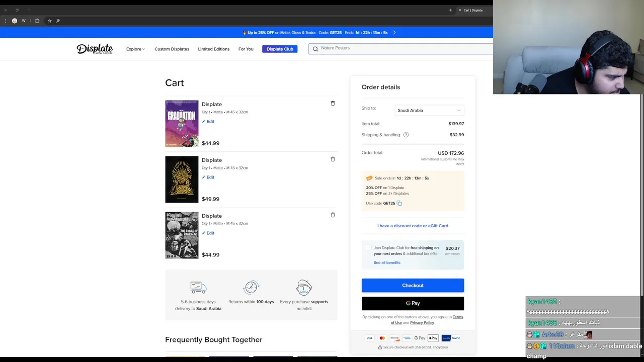Open the browser extensions puzzle icon
The height and width of the screenshot is (362, 644).
tap(37, 21)
